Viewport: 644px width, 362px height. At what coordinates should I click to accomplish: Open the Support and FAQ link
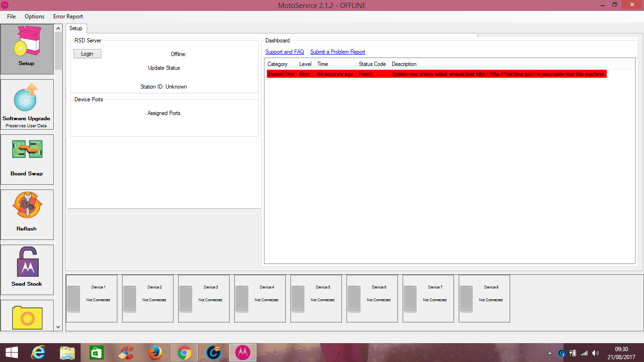285,52
